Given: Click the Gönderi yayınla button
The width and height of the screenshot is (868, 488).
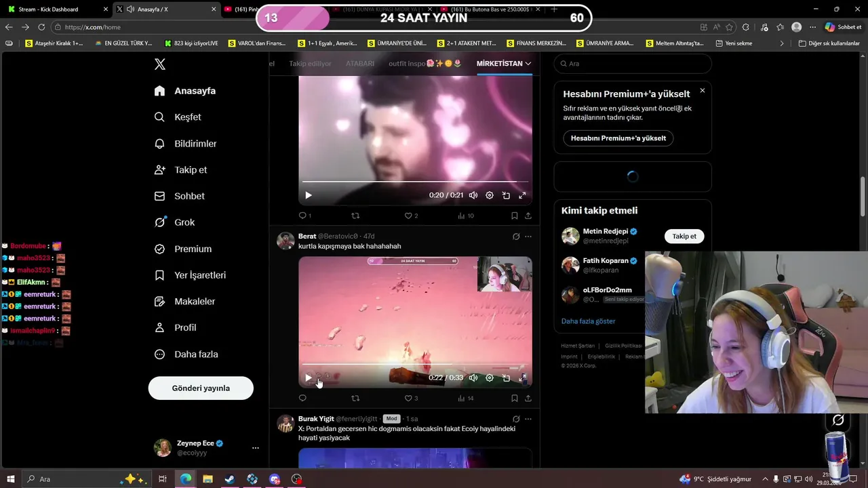Looking at the screenshot, I should [201, 388].
